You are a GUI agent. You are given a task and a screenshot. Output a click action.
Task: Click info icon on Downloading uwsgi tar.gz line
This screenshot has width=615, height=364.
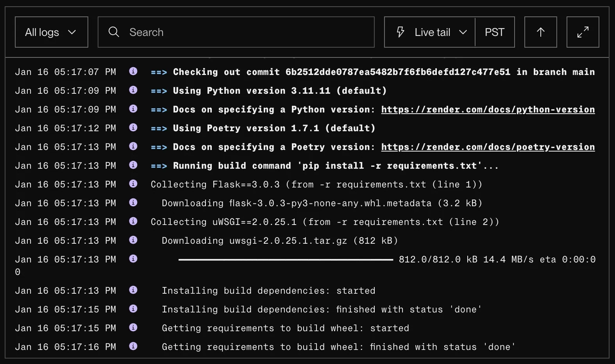(133, 240)
